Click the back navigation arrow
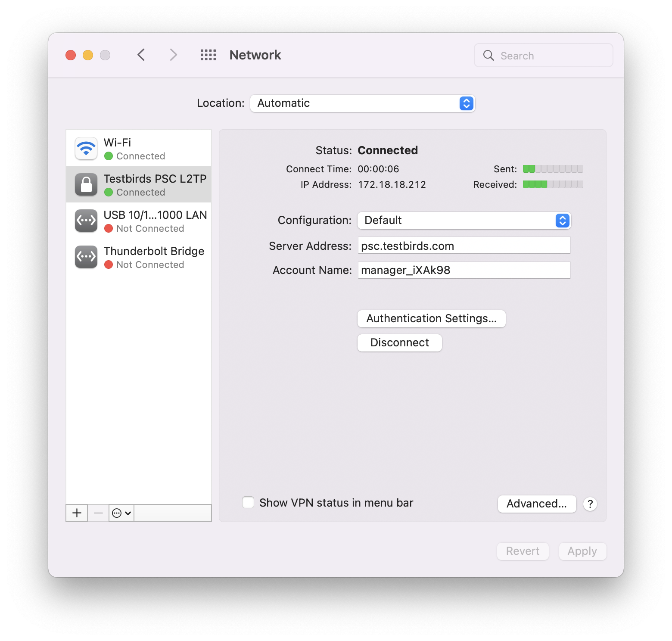 point(141,55)
